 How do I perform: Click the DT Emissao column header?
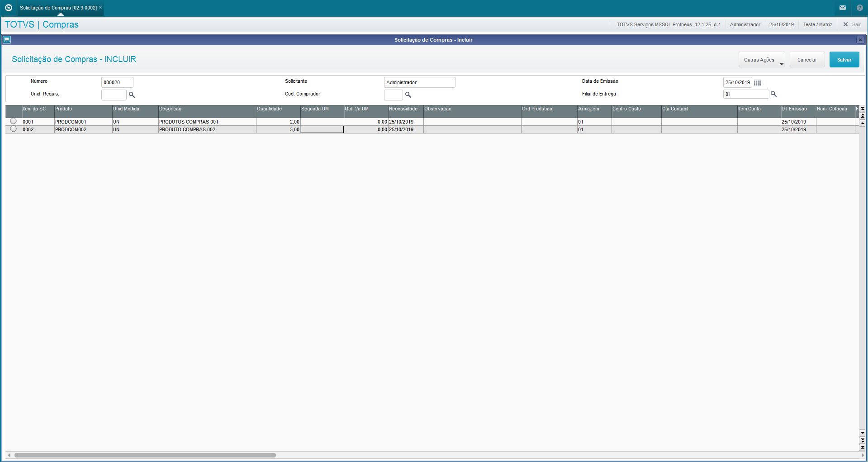[798, 111]
